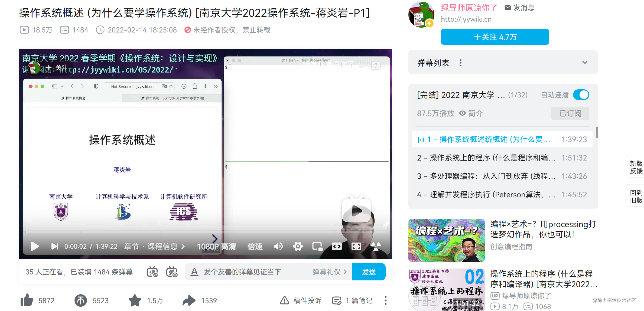
Task: Share the video using the share arrow icon
Action: click(x=189, y=300)
